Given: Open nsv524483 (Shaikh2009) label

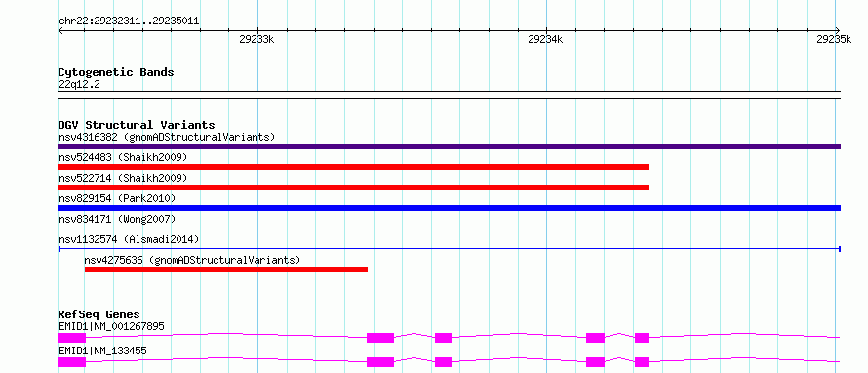Looking at the screenshot, I should tap(123, 157).
